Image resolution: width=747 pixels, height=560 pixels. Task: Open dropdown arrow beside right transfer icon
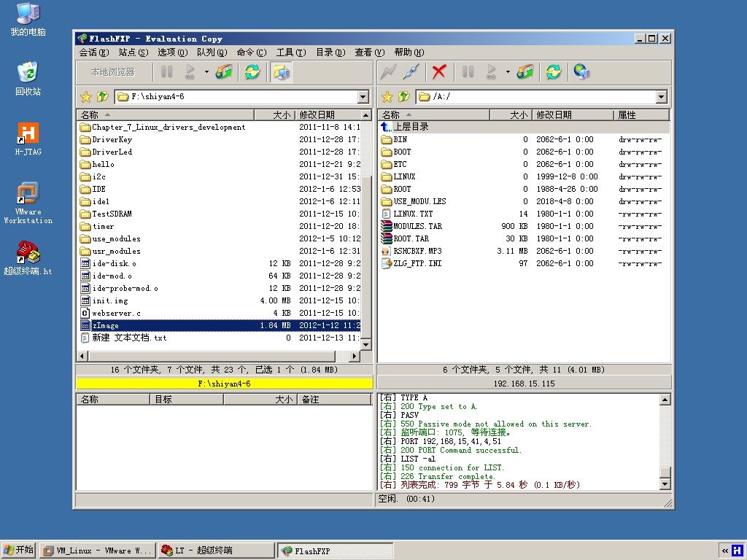[x=508, y=72]
